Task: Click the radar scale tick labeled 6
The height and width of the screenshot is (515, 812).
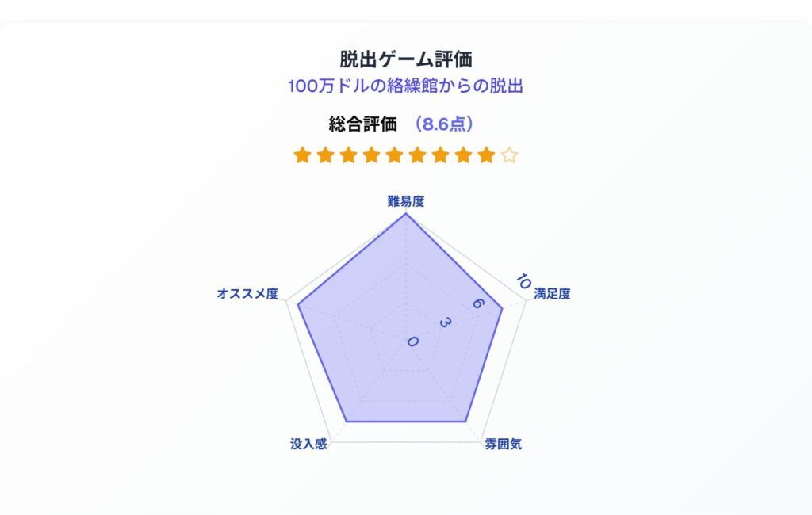Action: pos(478,303)
